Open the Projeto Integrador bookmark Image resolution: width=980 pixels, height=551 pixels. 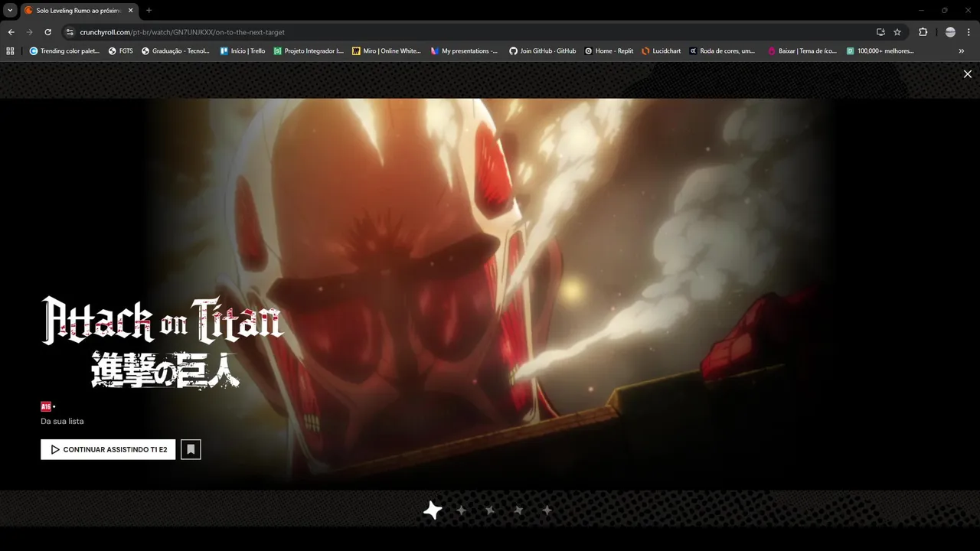[x=309, y=51]
